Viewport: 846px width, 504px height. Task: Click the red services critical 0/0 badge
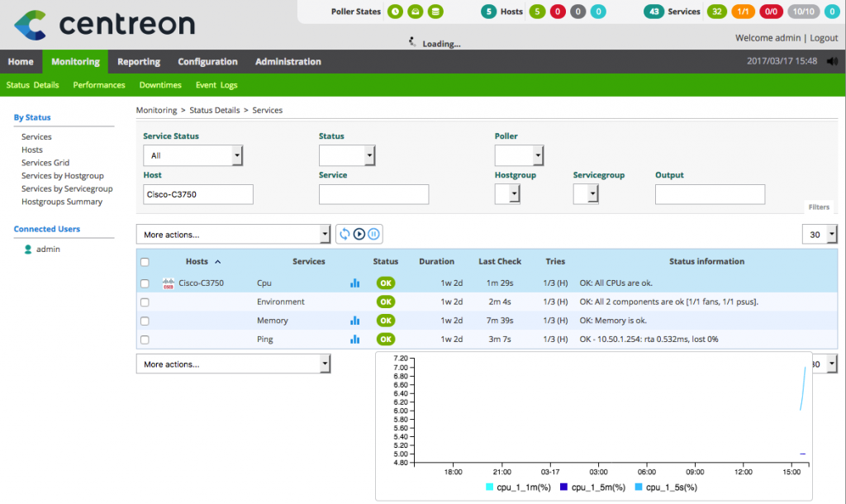tap(771, 12)
